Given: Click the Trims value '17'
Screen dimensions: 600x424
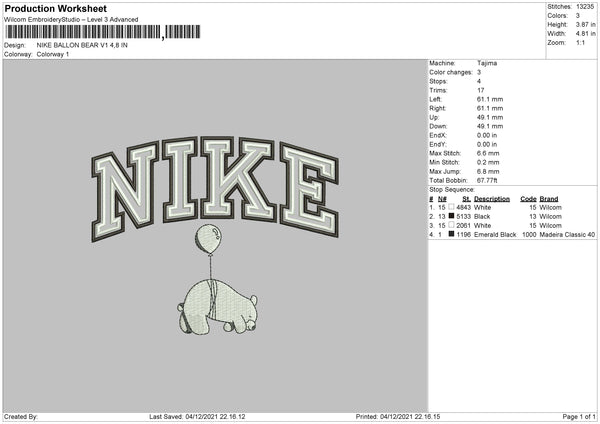Looking at the screenshot, I should click(x=481, y=90).
